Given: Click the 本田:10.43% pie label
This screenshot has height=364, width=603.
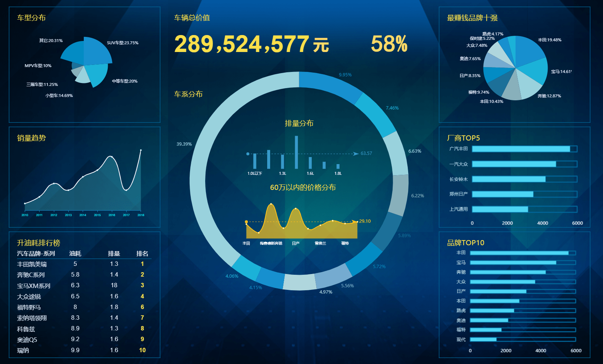Looking at the screenshot, I should point(492,101).
